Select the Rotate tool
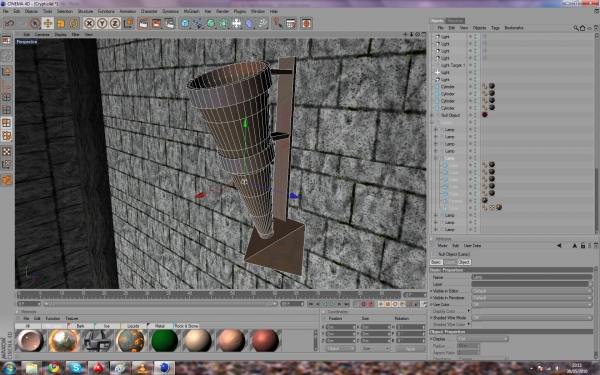This screenshot has height=375, width=600. tap(73, 24)
